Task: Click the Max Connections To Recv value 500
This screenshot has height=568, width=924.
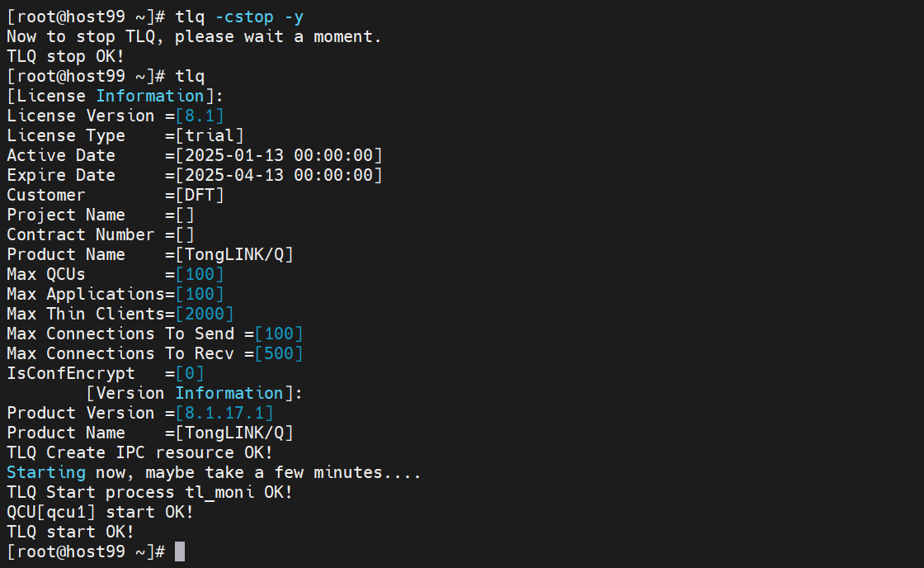Action: pos(279,353)
